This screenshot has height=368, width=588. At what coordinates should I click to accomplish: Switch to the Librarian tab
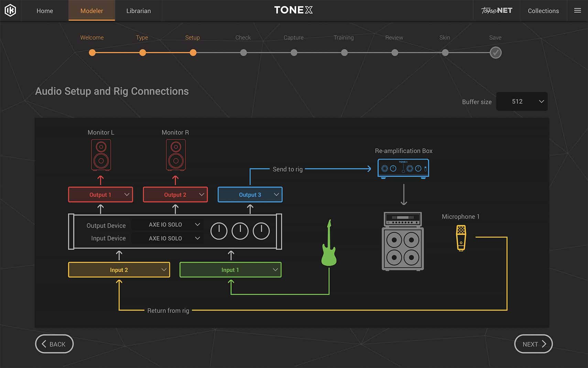click(138, 11)
